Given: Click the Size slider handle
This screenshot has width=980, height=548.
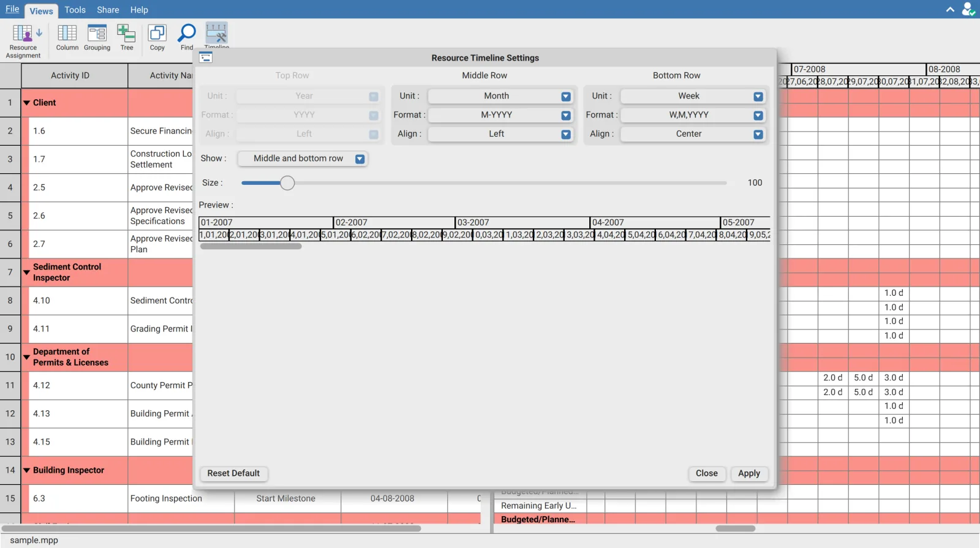Looking at the screenshot, I should coord(287,183).
